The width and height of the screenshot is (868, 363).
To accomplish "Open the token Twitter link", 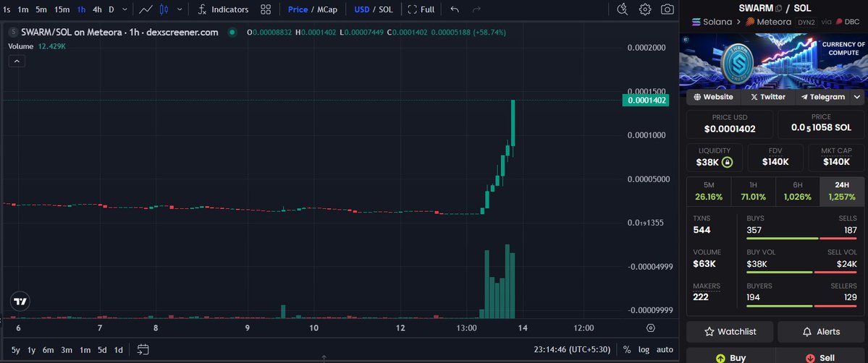I will point(768,97).
